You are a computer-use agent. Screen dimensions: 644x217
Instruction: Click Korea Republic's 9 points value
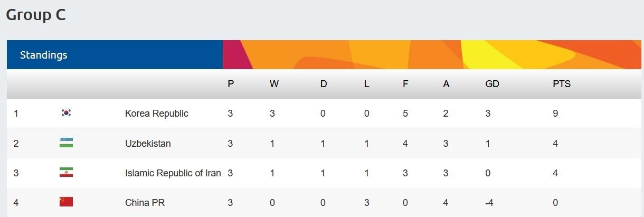[555, 114]
